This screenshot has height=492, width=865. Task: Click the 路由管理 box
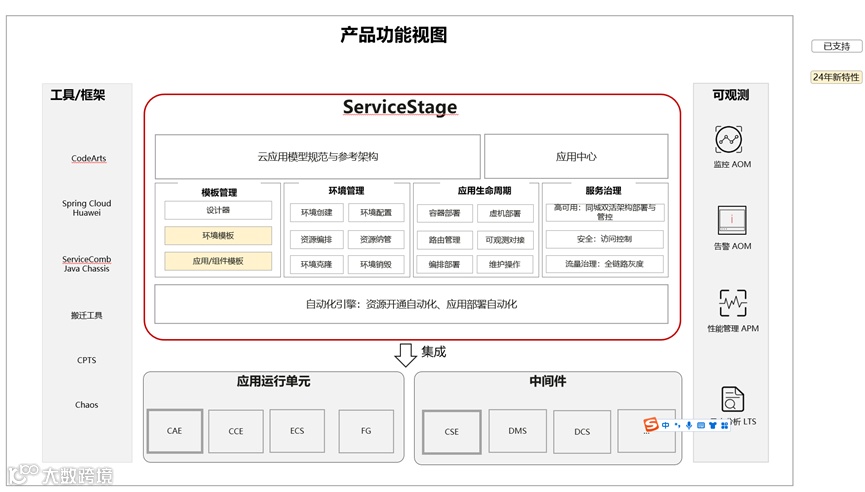point(445,240)
